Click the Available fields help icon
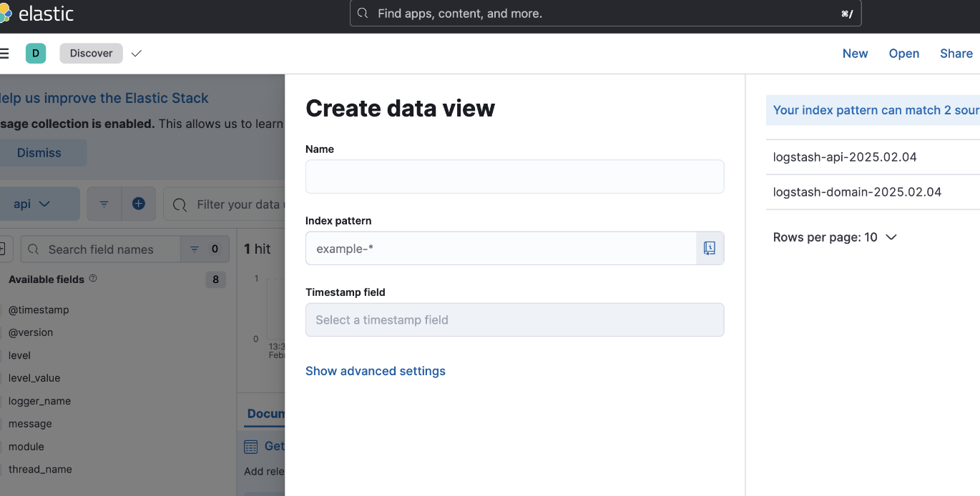This screenshot has height=496, width=980. coord(93,279)
